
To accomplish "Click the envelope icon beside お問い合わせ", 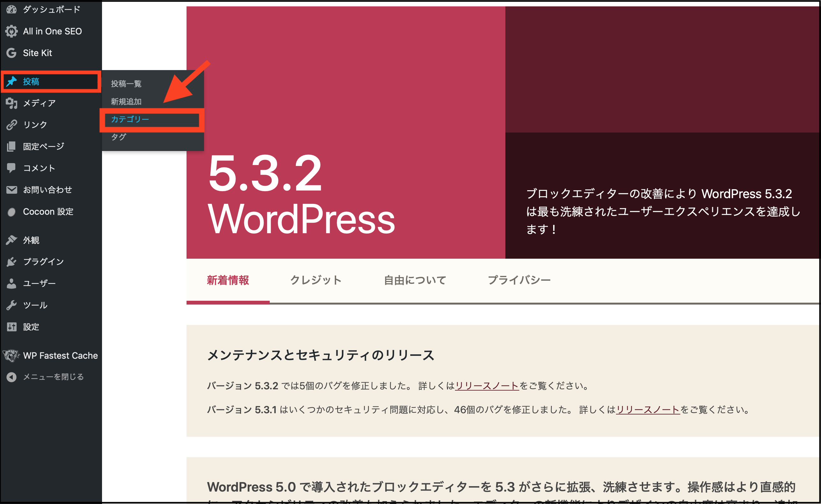I will [11, 190].
